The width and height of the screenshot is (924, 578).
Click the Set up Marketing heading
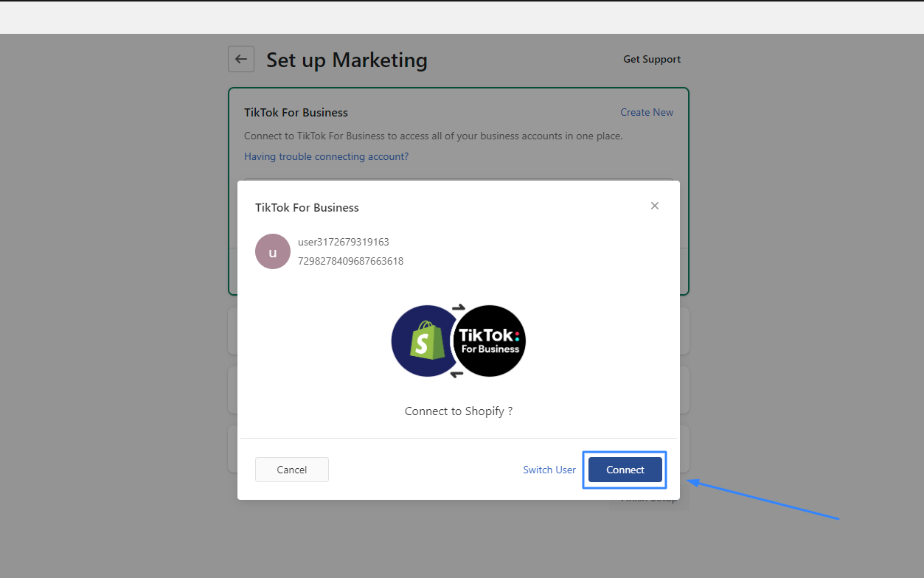[347, 60]
